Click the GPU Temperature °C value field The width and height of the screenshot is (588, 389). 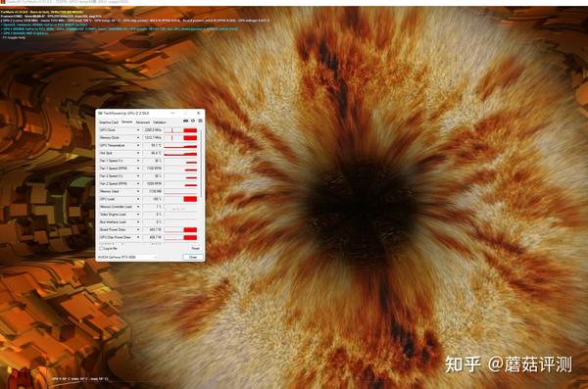(153, 146)
